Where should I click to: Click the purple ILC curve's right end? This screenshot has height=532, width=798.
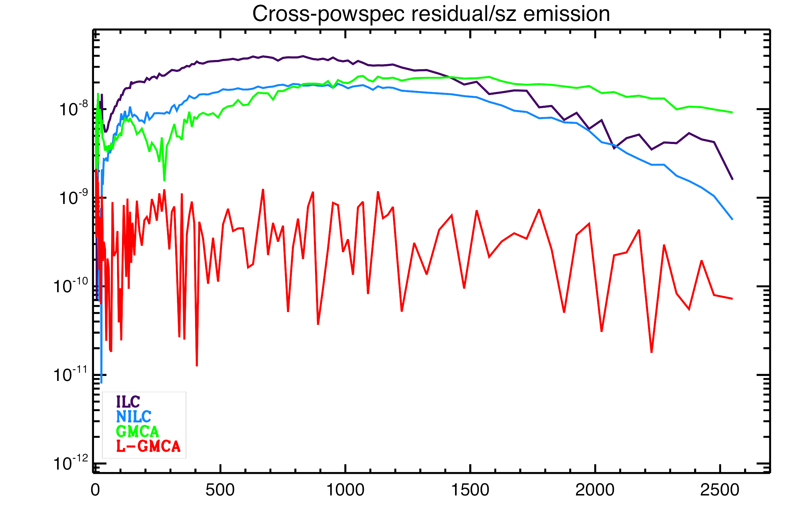(x=732, y=179)
